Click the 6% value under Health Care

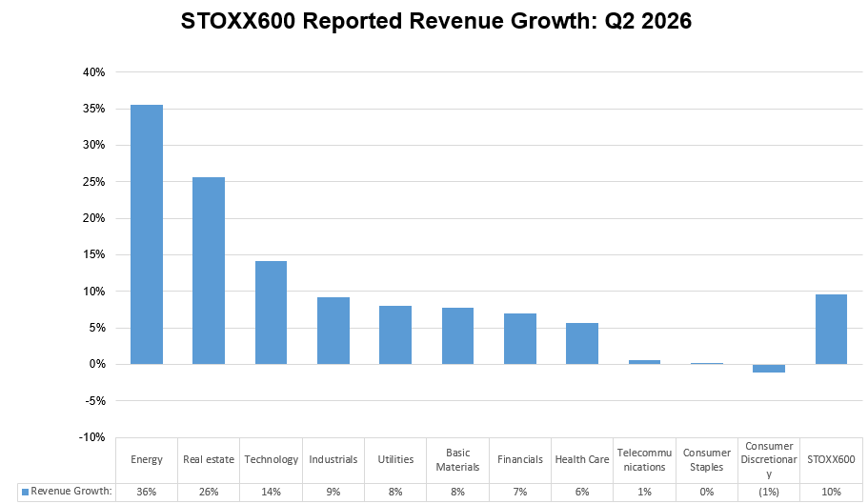pos(582,492)
